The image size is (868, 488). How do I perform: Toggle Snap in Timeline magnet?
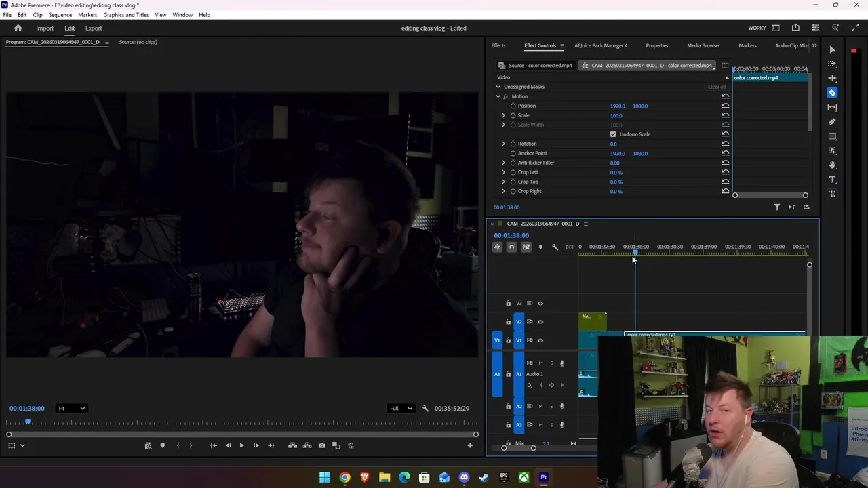click(x=511, y=247)
